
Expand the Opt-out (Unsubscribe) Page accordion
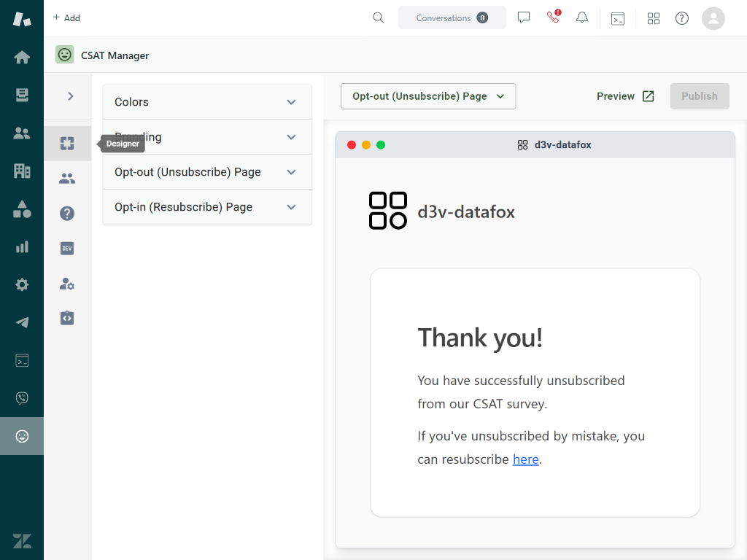click(x=207, y=172)
